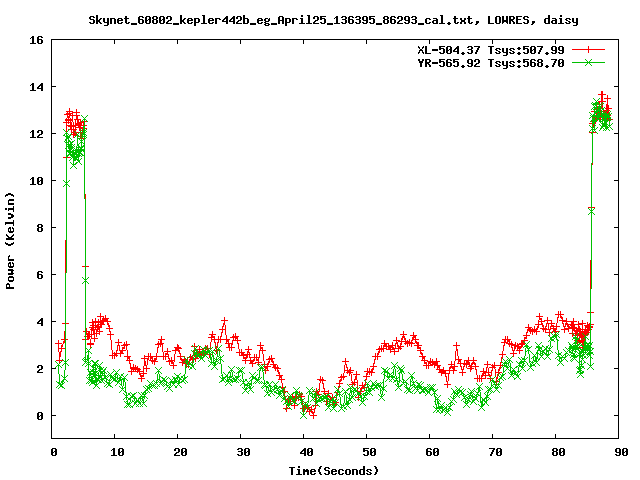Viewport: 640px width, 480px height.
Task: Click the green cross legend line sample
Action: pyautogui.click(x=588, y=62)
